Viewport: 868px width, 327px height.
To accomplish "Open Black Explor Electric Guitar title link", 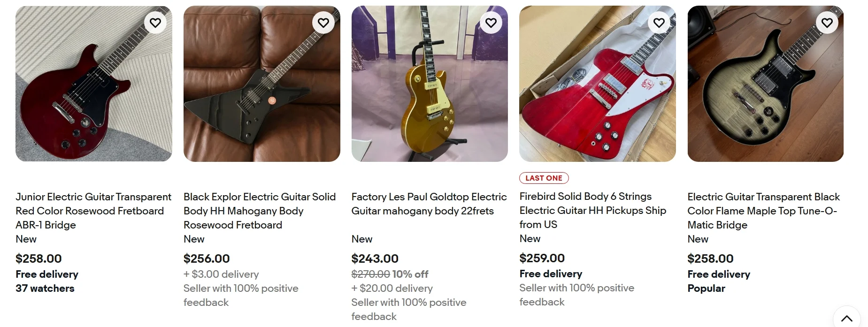I will (260, 211).
